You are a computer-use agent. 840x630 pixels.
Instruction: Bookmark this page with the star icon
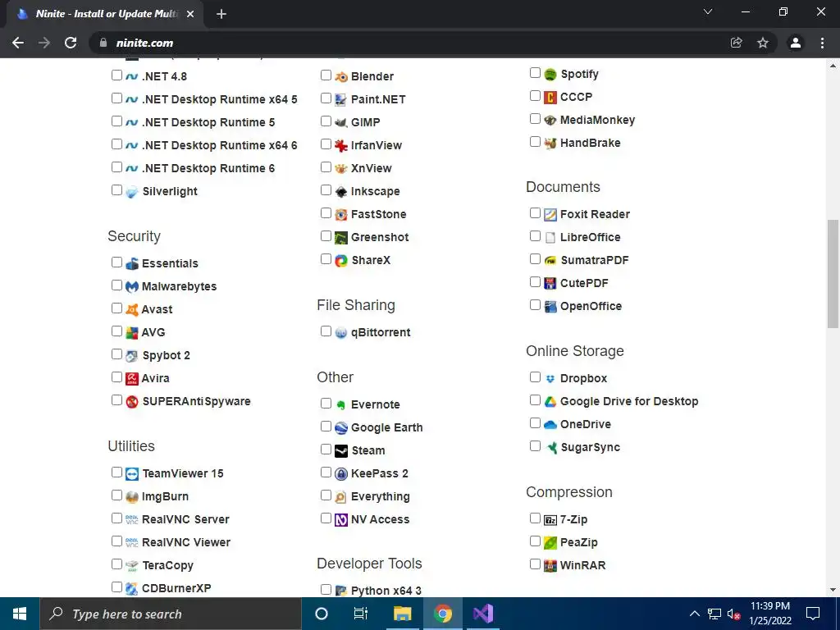[763, 43]
